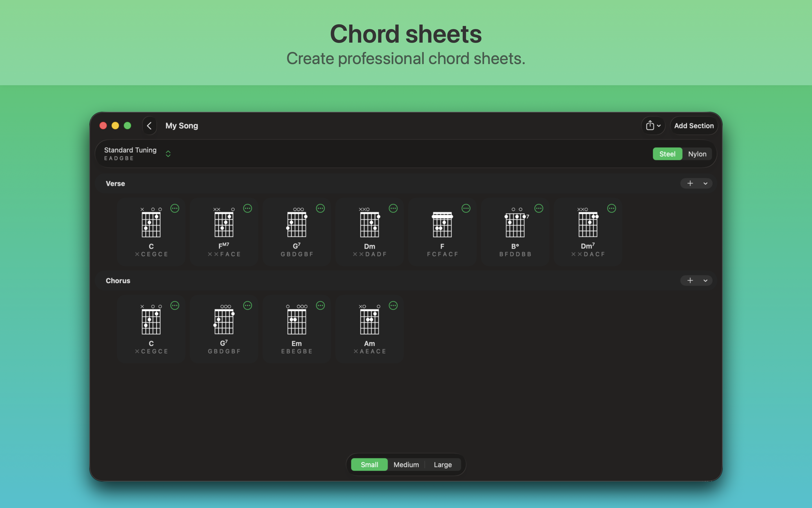The width and height of the screenshot is (812, 508).
Task: Select the Verse G7 chord diagram
Action: 297,222
